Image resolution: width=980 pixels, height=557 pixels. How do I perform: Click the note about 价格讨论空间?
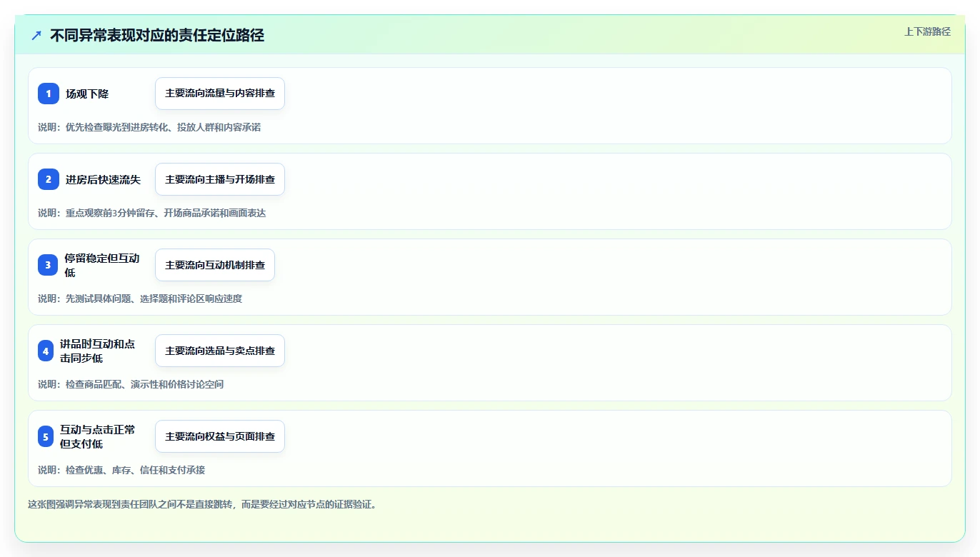coord(131,384)
